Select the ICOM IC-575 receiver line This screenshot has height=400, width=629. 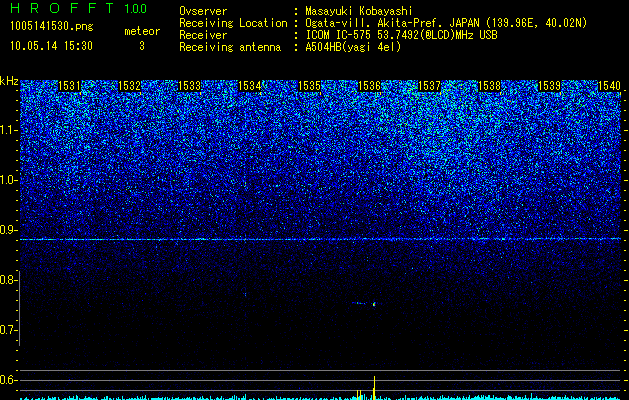(401, 35)
